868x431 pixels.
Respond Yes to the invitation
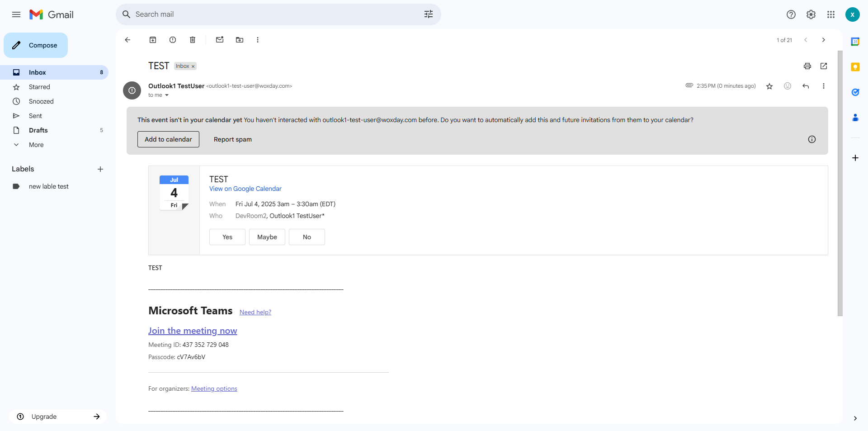[x=227, y=237]
